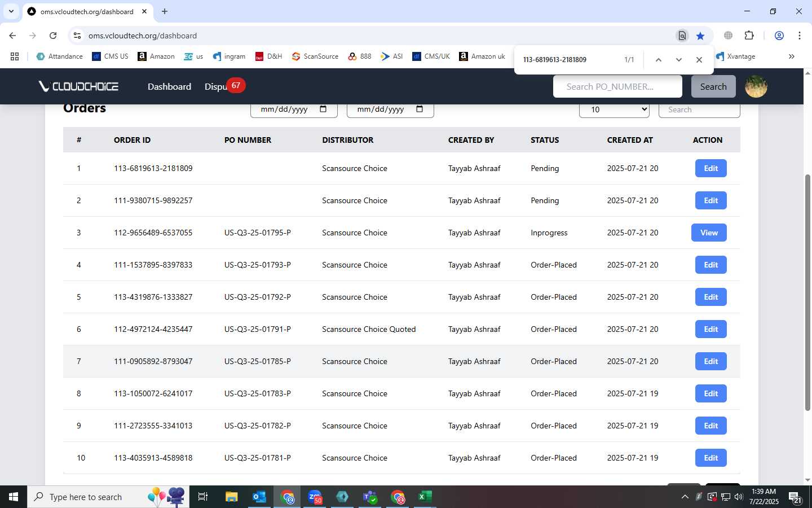This screenshot has height=508, width=812.
Task: Edit order 111-9380715-9892257
Action: (x=710, y=200)
